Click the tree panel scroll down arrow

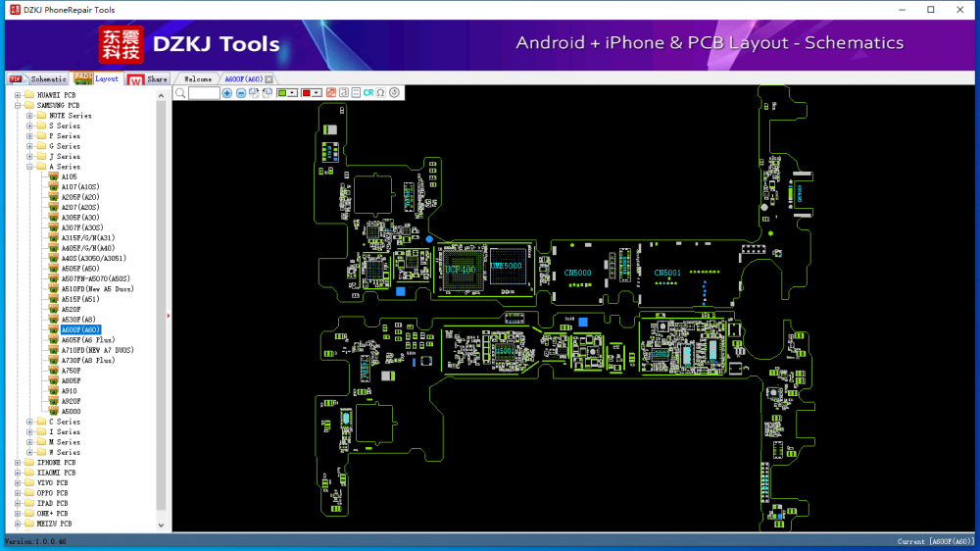pyautogui.click(x=162, y=526)
